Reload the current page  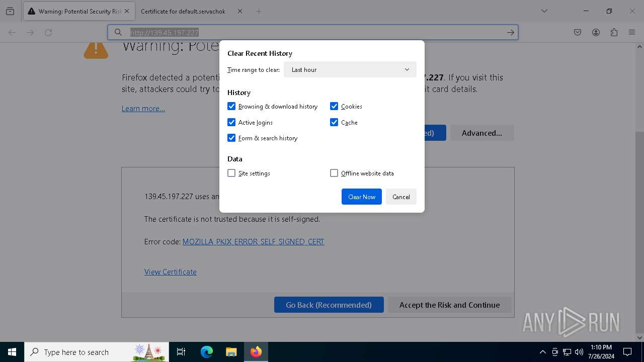[x=48, y=32]
